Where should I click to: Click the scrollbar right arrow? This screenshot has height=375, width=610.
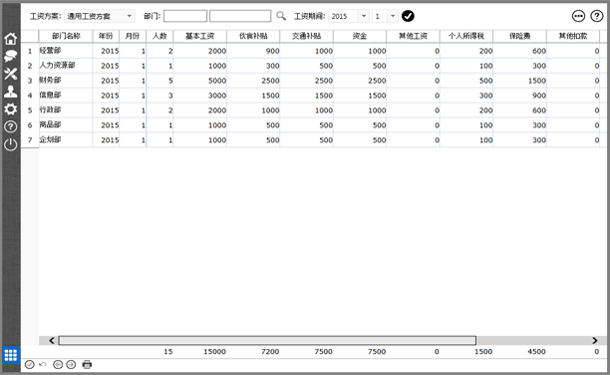[x=594, y=340]
